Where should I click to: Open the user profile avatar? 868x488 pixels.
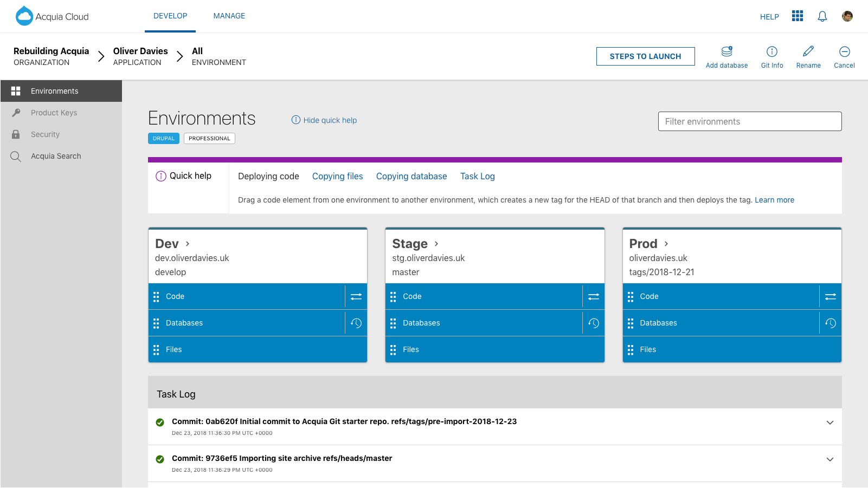(x=847, y=16)
